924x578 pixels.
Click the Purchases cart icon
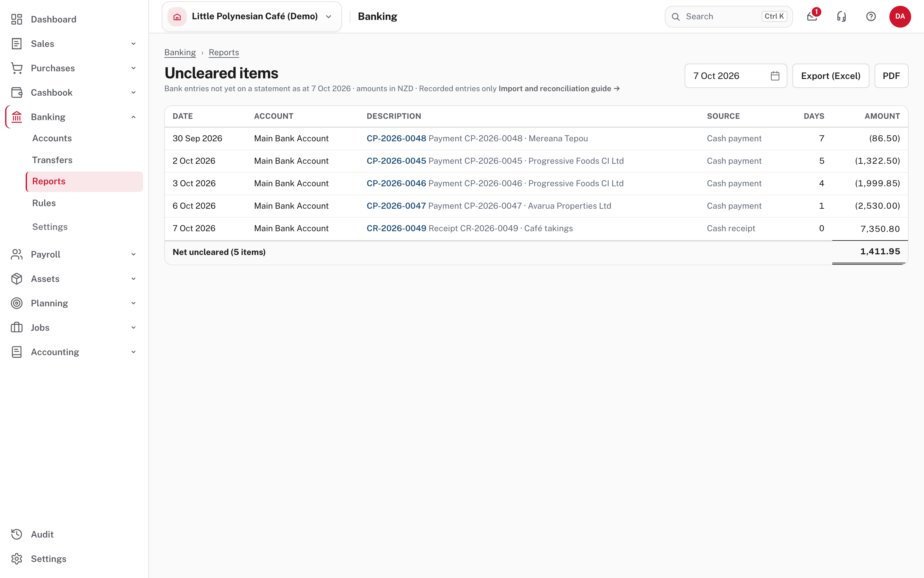16,68
